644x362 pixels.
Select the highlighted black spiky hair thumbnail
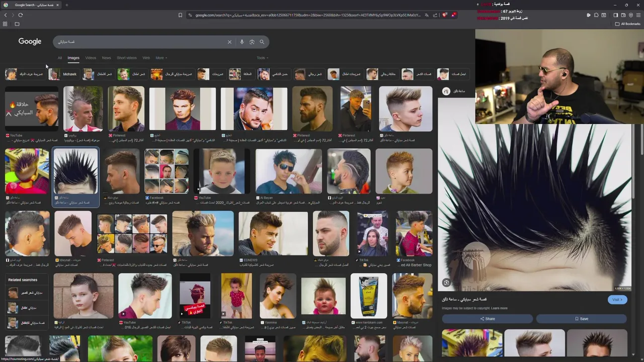[x=75, y=171]
